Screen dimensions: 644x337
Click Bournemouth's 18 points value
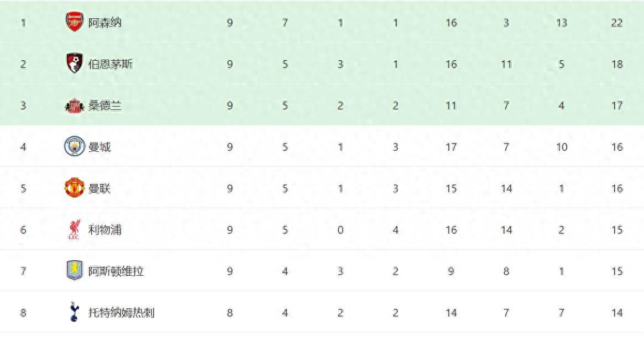point(617,64)
